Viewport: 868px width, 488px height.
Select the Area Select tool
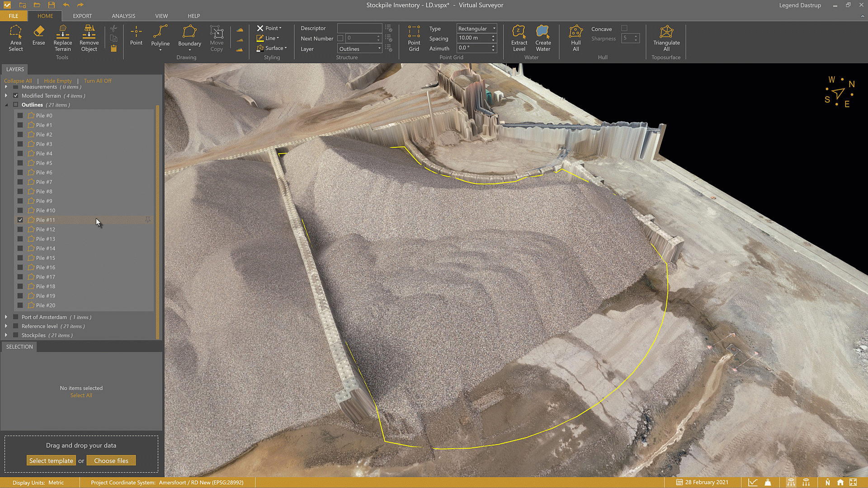coord(15,38)
